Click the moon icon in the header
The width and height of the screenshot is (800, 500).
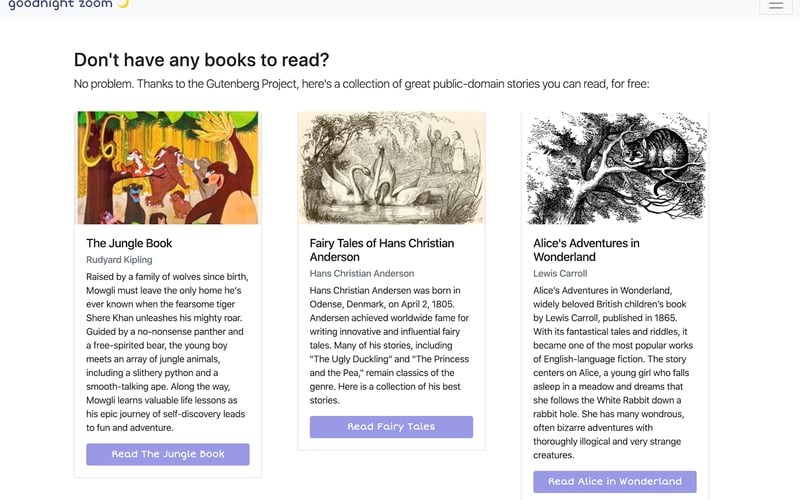tap(124, 4)
